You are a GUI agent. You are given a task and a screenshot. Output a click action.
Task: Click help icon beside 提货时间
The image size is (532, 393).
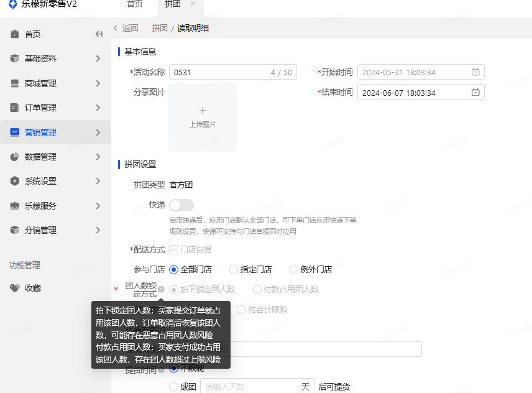[x=161, y=369]
